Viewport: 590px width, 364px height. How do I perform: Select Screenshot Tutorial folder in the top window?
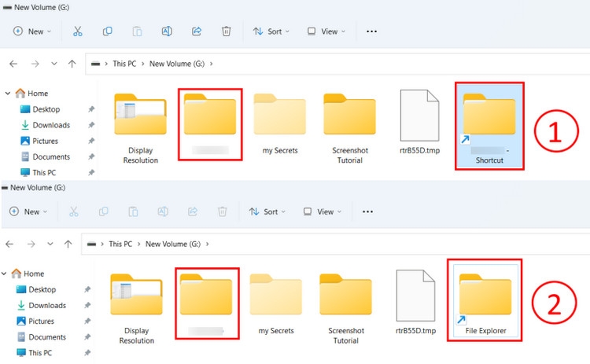coord(349,128)
